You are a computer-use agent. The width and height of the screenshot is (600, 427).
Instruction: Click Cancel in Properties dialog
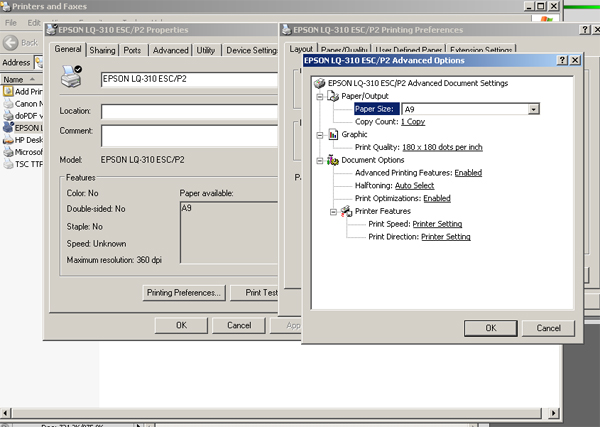coord(239,325)
